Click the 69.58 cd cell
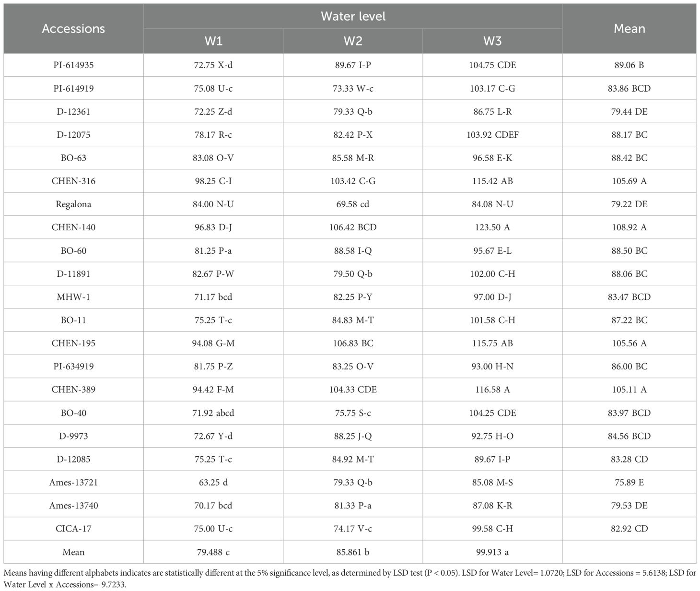The width and height of the screenshot is (700, 591). coord(353,204)
